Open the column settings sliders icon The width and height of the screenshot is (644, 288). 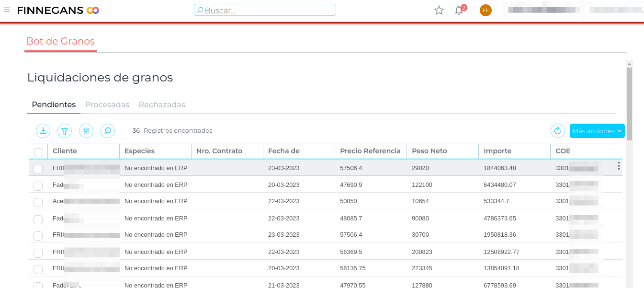tap(86, 130)
